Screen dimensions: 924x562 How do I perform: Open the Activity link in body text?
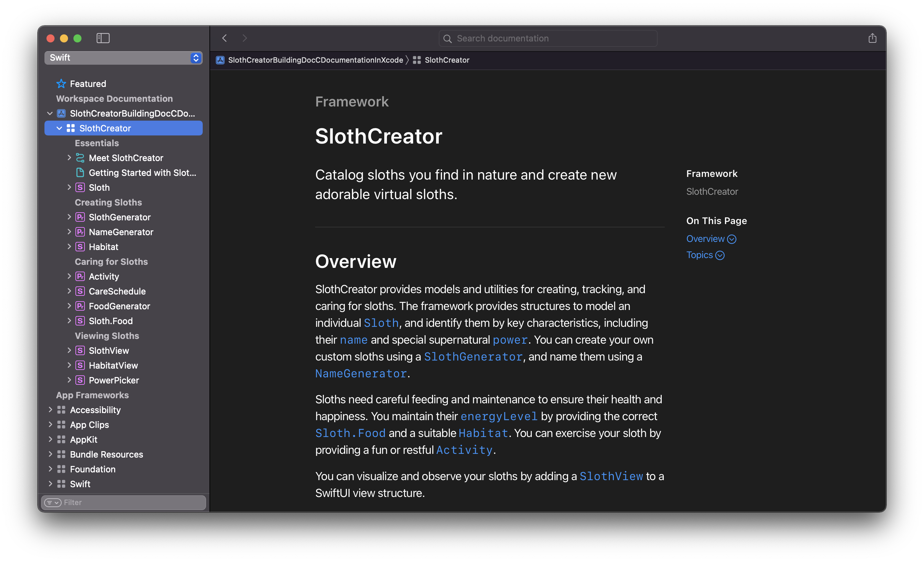(464, 450)
